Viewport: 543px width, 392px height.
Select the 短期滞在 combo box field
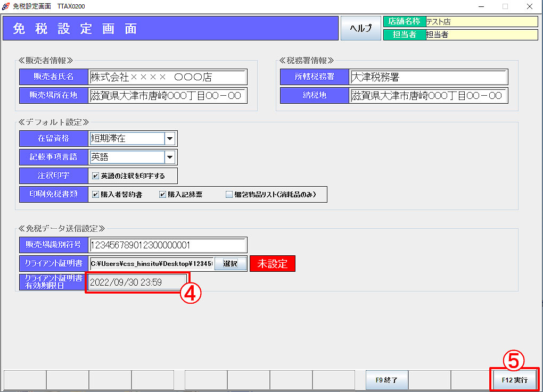tap(126, 139)
